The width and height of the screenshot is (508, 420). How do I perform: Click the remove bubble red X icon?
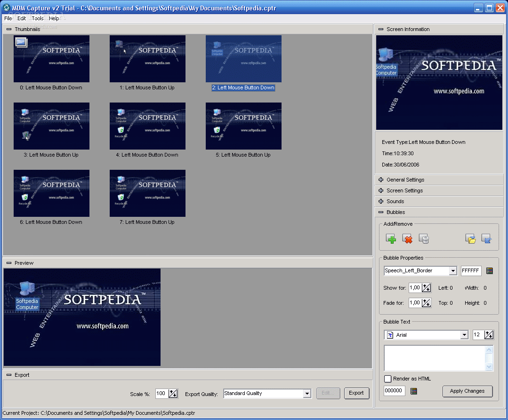407,239
